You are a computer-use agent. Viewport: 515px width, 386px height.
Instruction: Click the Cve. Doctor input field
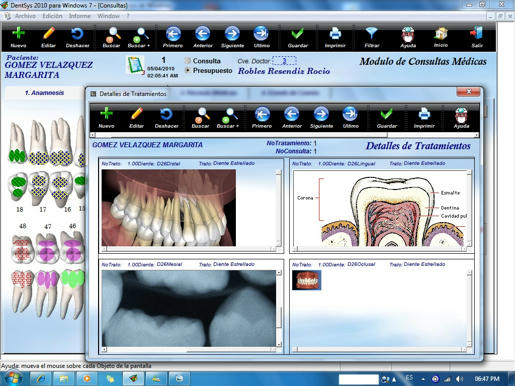coord(284,61)
